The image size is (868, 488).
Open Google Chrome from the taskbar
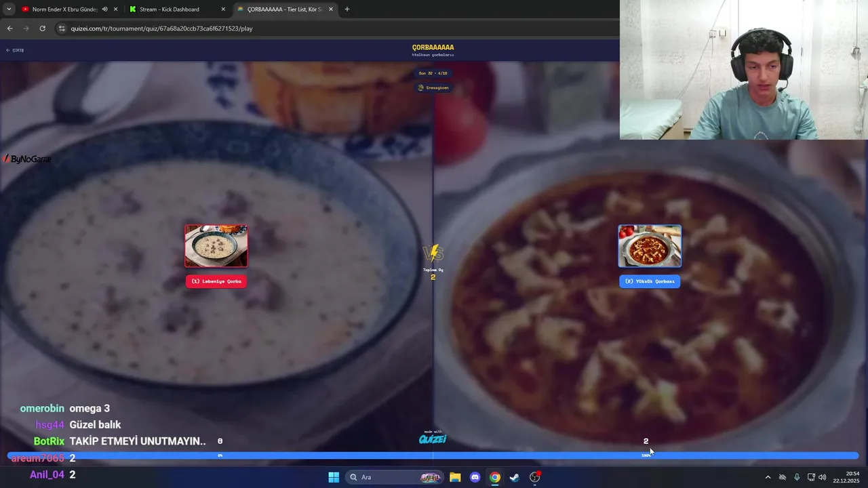tap(495, 477)
